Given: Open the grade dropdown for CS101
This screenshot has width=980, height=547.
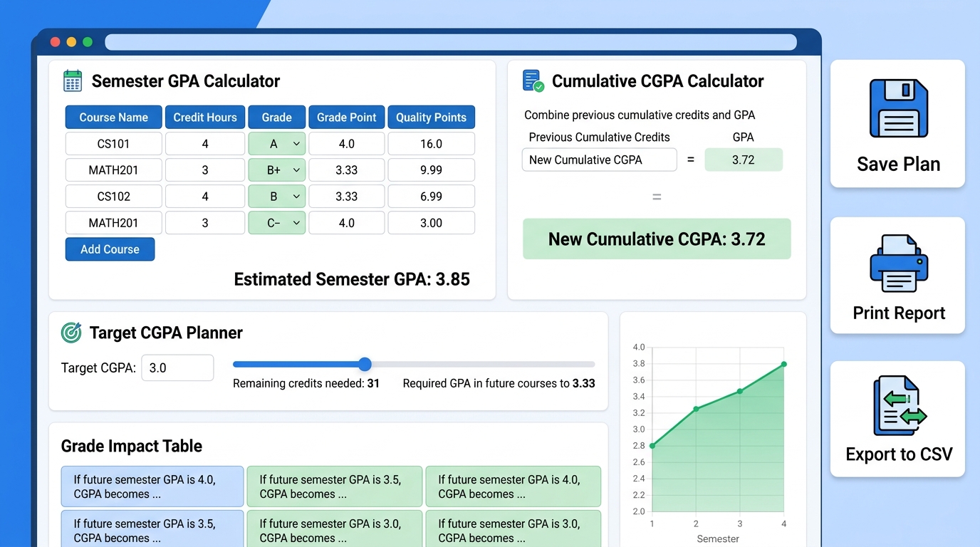Looking at the screenshot, I should point(277,144).
